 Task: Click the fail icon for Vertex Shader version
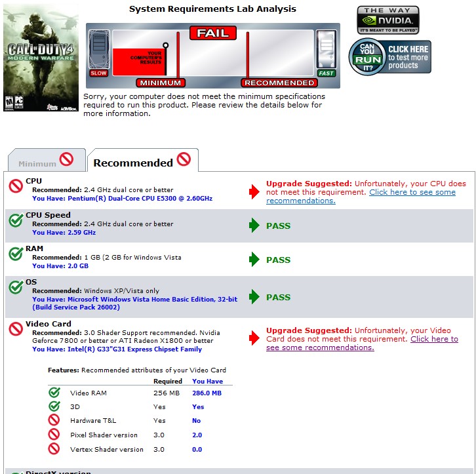(x=54, y=449)
